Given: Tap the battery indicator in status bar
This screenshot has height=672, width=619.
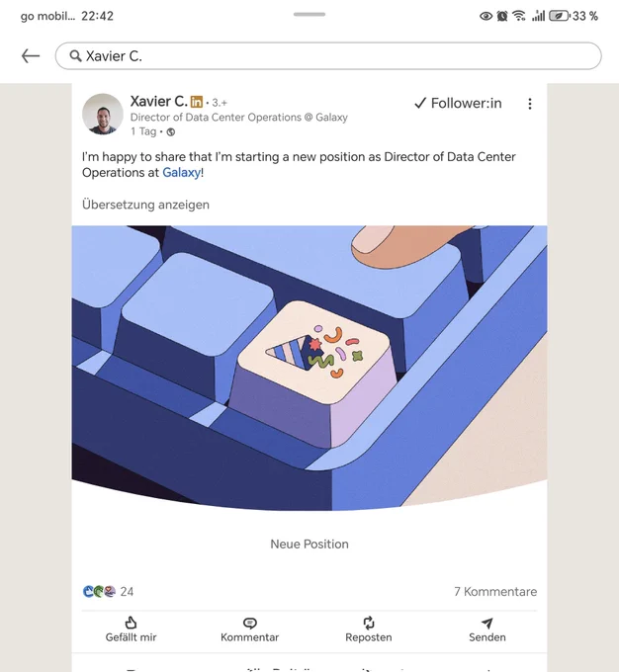Looking at the screenshot, I should click(x=560, y=16).
